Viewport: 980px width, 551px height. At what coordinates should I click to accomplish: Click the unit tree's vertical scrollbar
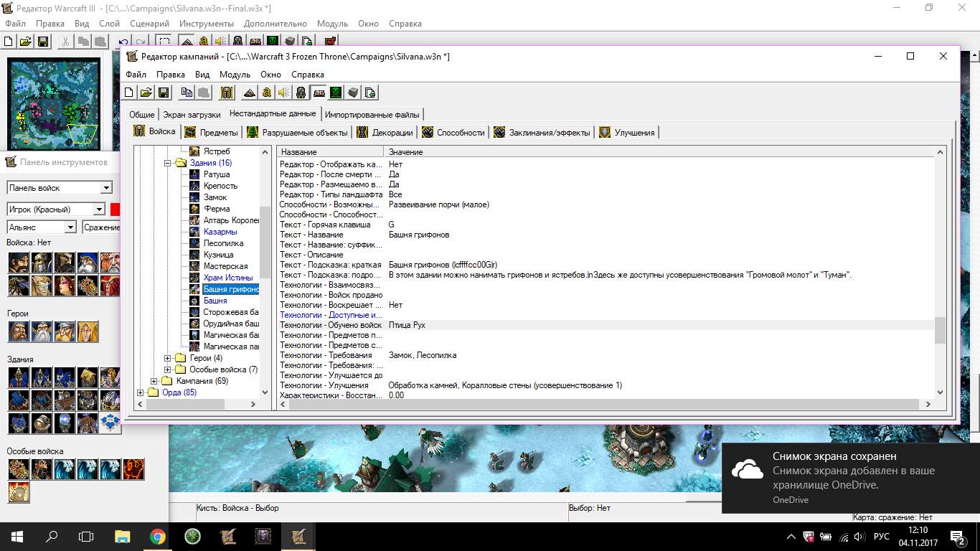tap(265, 273)
